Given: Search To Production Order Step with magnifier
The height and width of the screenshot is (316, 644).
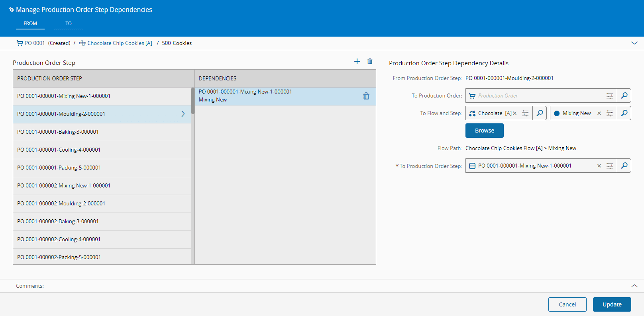Looking at the screenshot, I should (624, 166).
